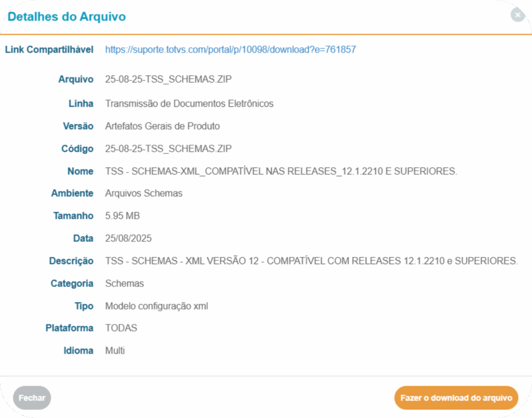Click the Link Compartilhável label

point(49,50)
